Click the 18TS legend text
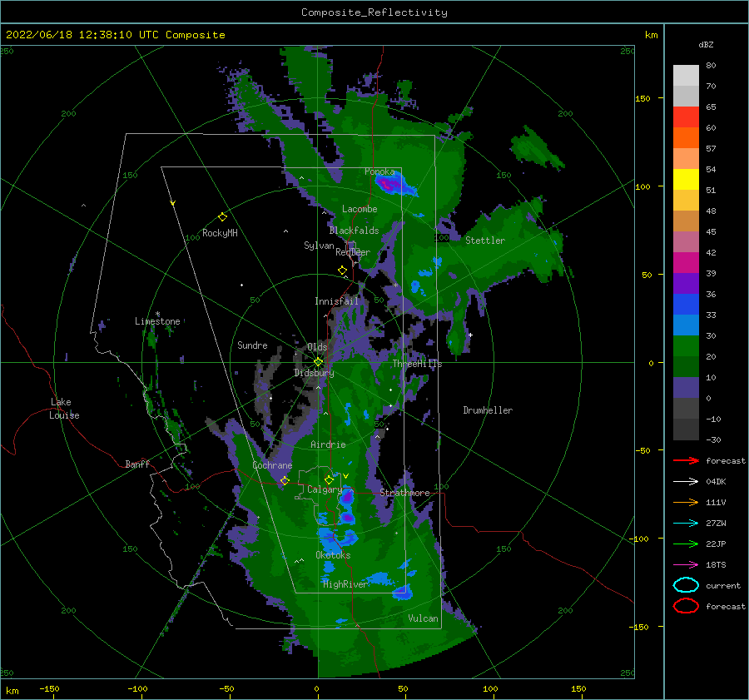Viewport: 749px width, 700px height. [716, 565]
